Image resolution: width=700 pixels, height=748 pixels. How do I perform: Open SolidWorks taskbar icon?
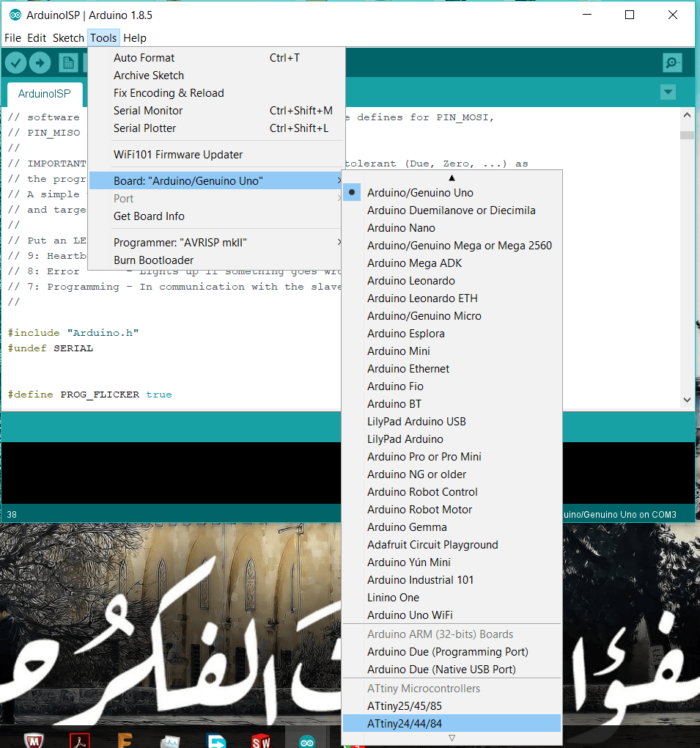(261, 741)
